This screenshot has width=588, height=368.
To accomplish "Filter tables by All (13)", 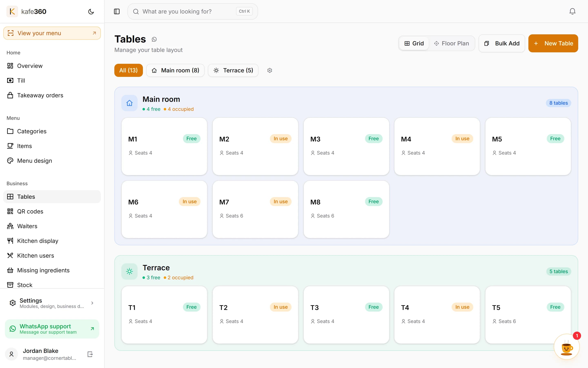I will pyautogui.click(x=129, y=70).
